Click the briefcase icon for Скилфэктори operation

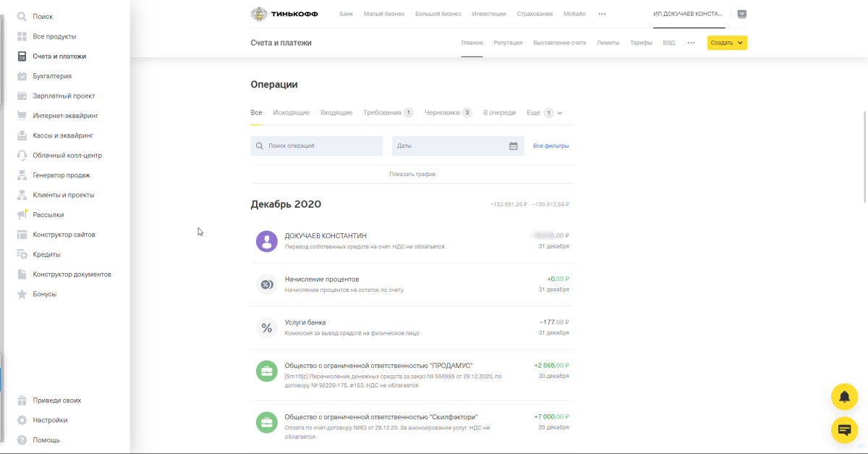point(267,422)
